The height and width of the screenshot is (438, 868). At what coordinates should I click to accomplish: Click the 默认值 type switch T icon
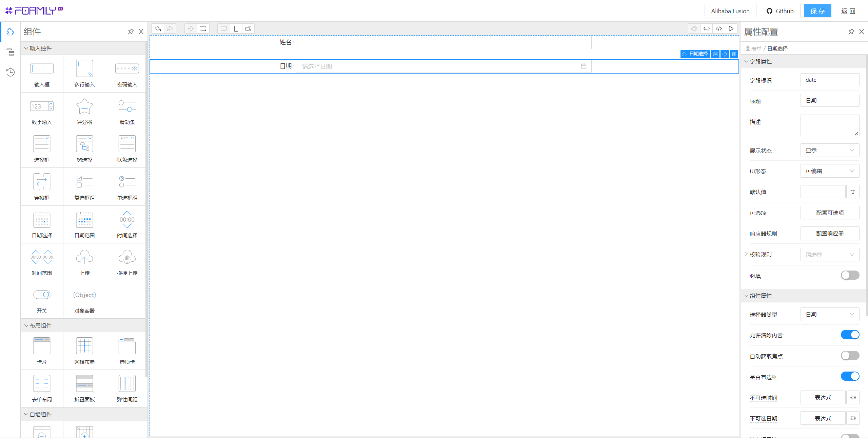tap(853, 192)
